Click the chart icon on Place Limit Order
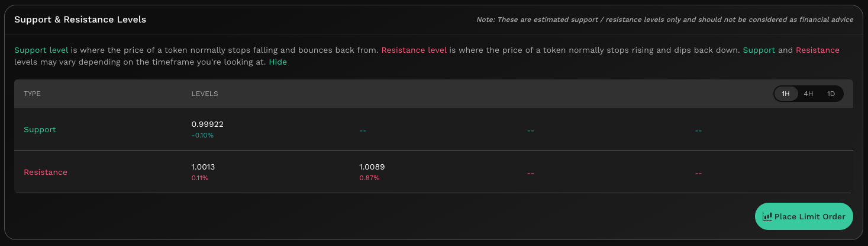868x246 pixels. click(x=767, y=216)
